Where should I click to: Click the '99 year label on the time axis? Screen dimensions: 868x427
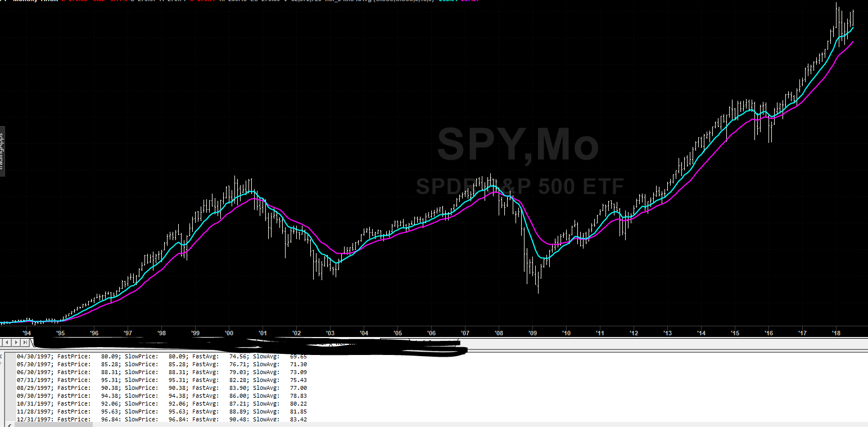tap(195, 332)
